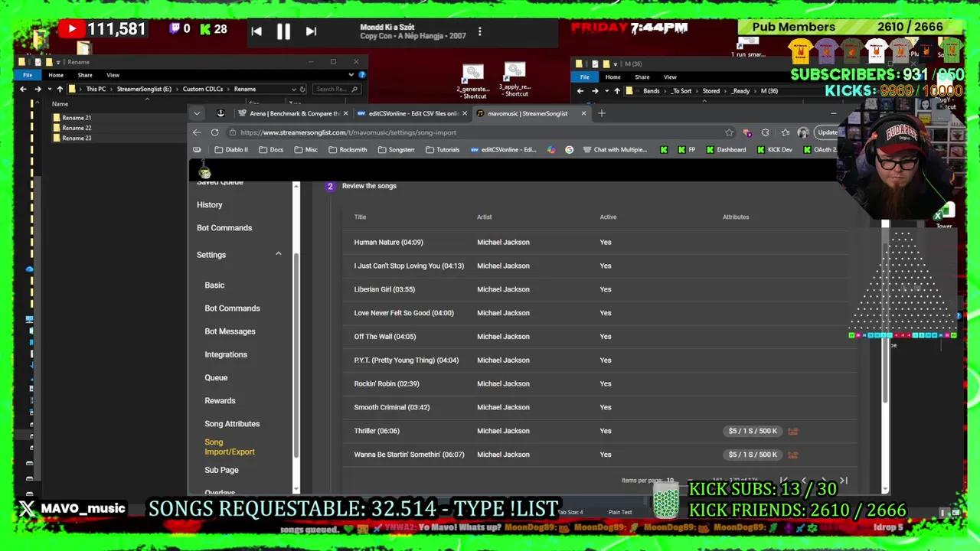This screenshot has height=551, width=980.
Task: Click Smooth Criminal (03:42) title
Action: click(392, 407)
